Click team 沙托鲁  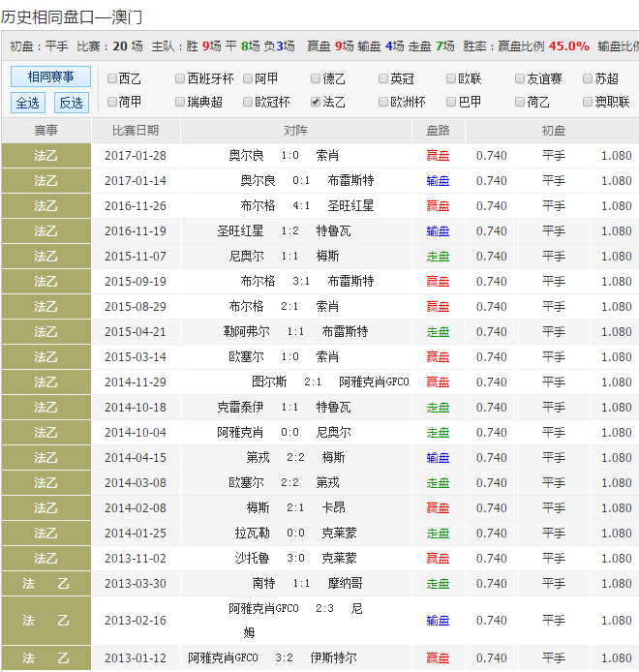click(252, 559)
